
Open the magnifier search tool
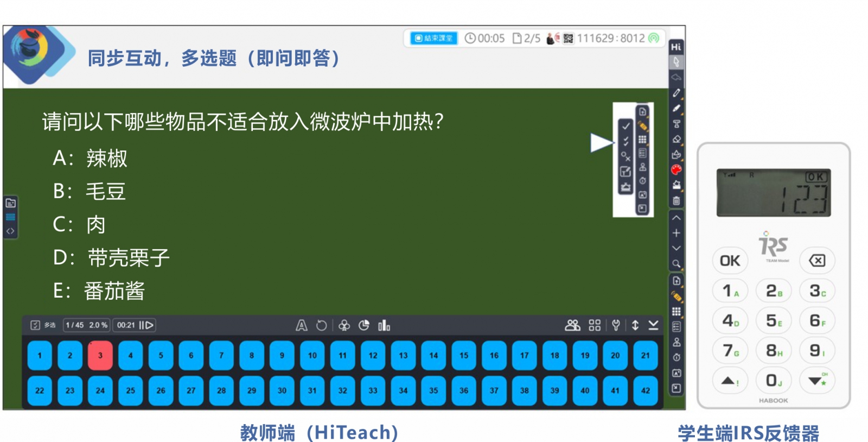(676, 264)
